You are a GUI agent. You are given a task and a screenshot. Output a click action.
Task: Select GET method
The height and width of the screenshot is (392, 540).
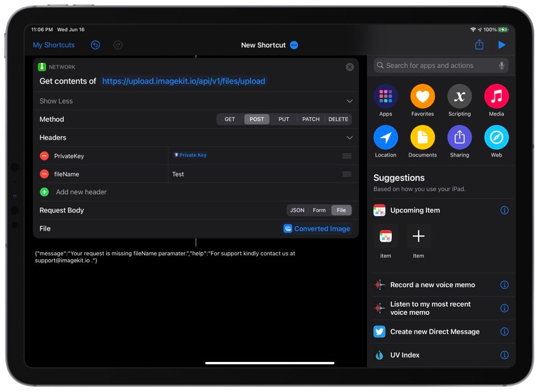tap(230, 119)
